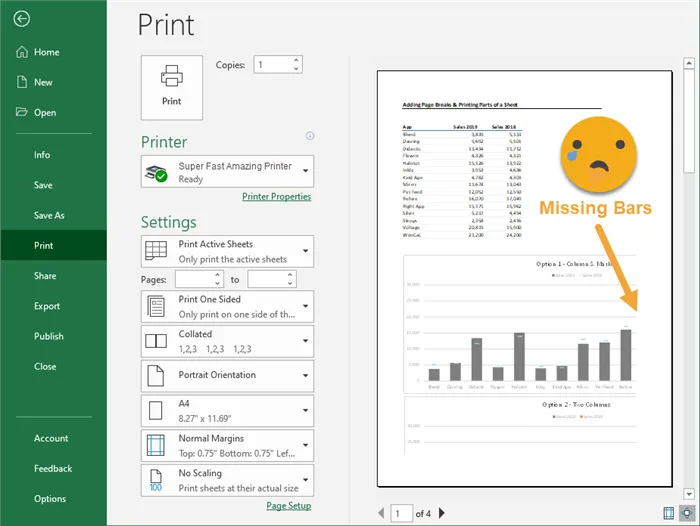This screenshot has height=526, width=700.
Task: Go to previous preview page arrow
Action: (380, 513)
